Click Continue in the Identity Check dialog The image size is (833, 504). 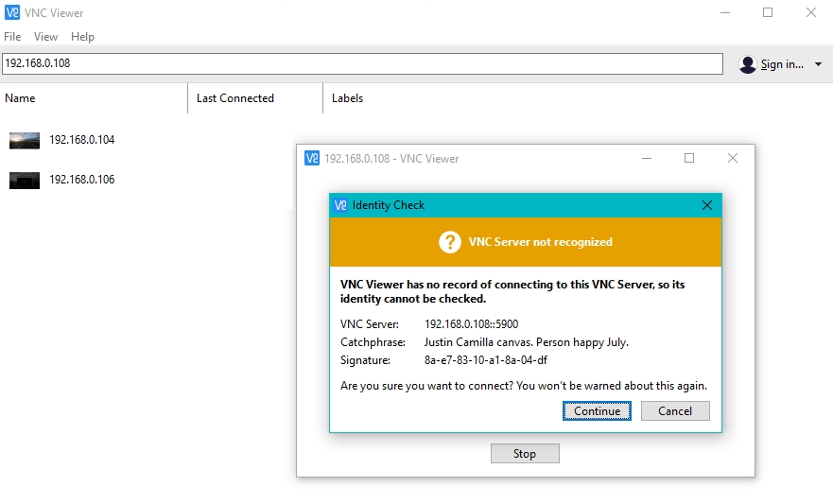(598, 411)
